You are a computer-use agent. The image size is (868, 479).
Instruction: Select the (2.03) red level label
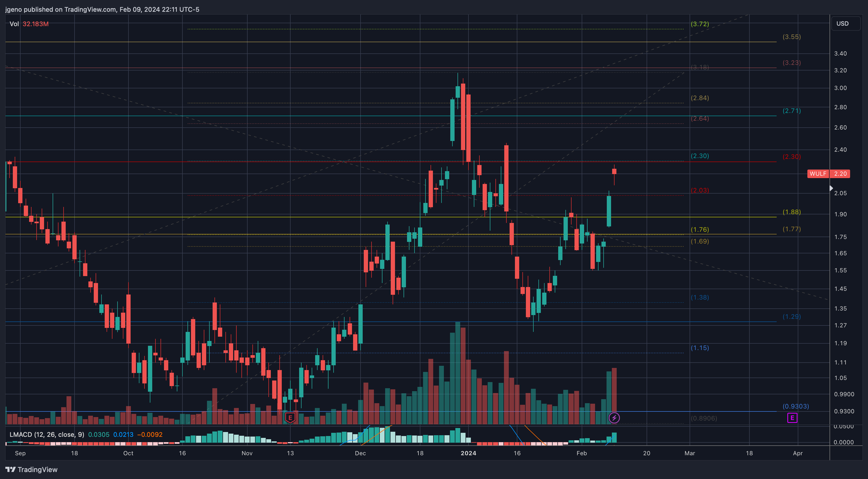pos(700,190)
